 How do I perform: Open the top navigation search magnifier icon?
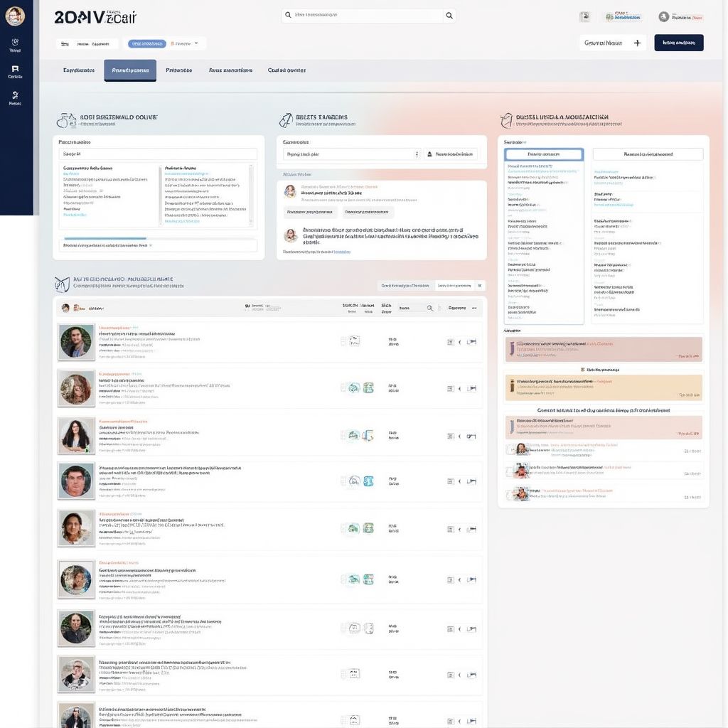(x=449, y=14)
